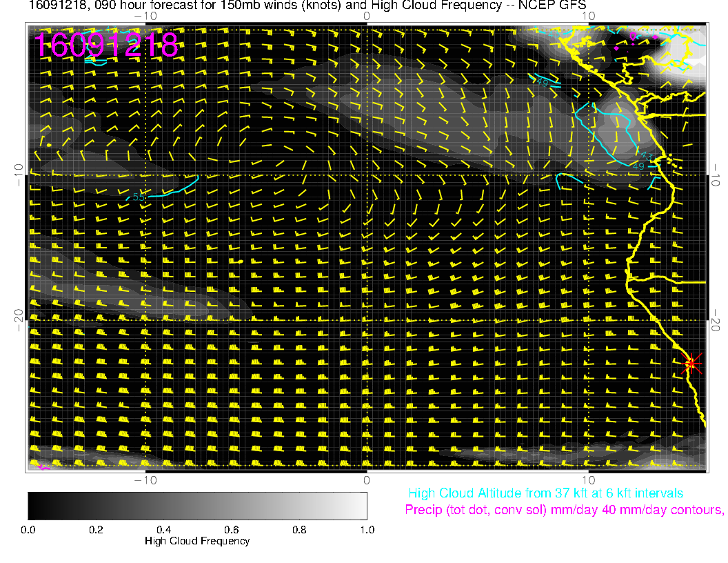This screenshot has height=563, width=728.
Task: Click the 0.4 tick label under colorbar
Action: click(163, 530)
